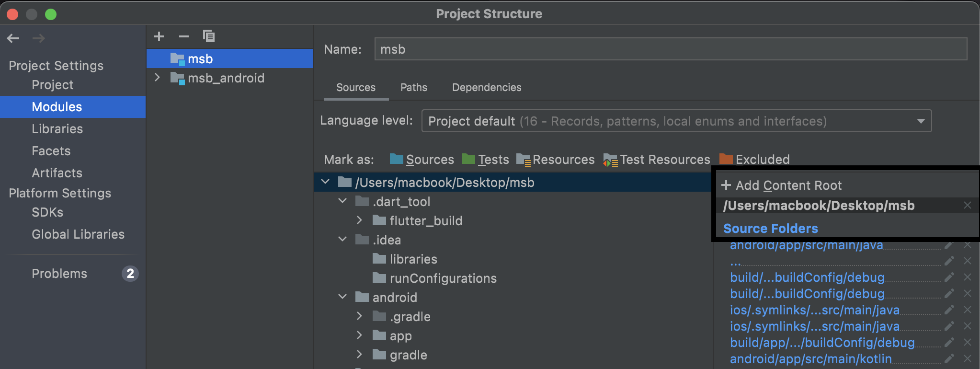Screen dimensions: 980x369
Task: Mark as Sources folder icon
Action: 396,159
